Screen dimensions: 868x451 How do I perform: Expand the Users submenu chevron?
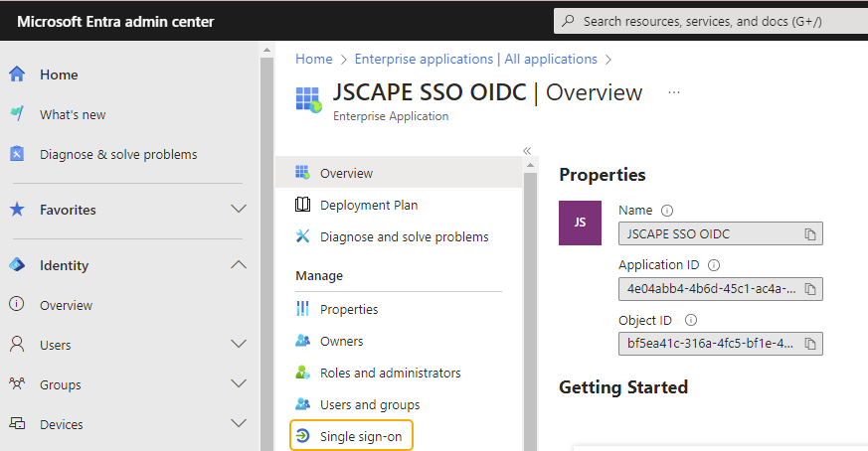coord(239,344)
